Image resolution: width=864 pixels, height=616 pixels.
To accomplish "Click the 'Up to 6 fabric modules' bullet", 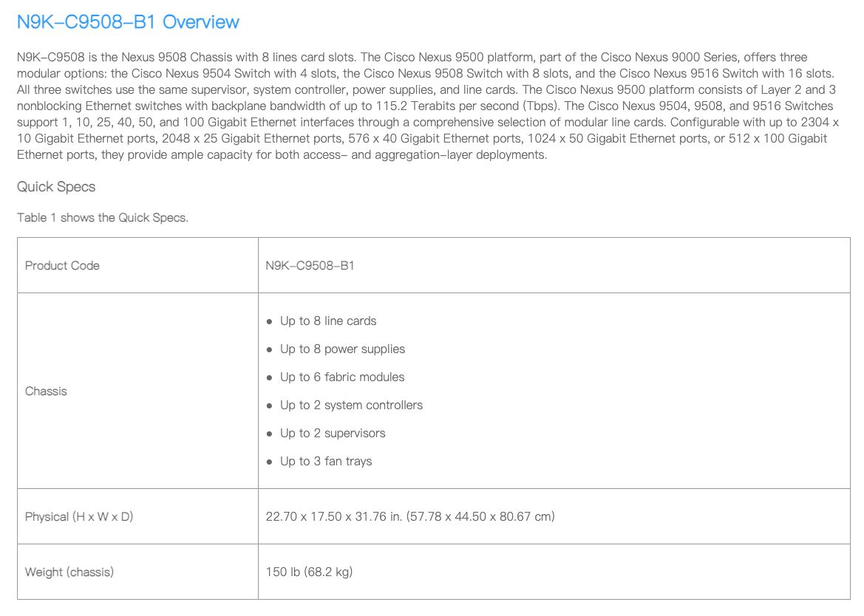I will point(342,377).
